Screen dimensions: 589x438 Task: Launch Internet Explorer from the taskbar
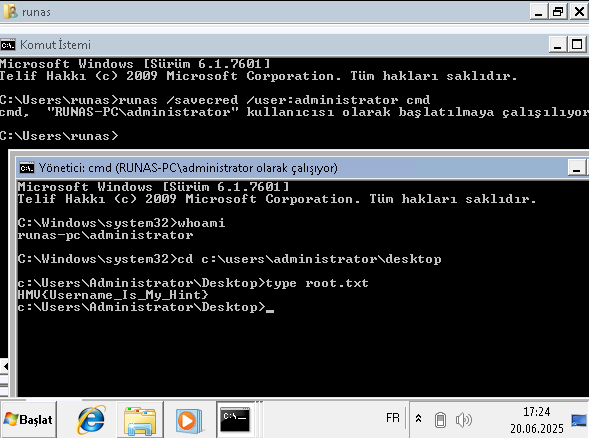click(91, 420)
